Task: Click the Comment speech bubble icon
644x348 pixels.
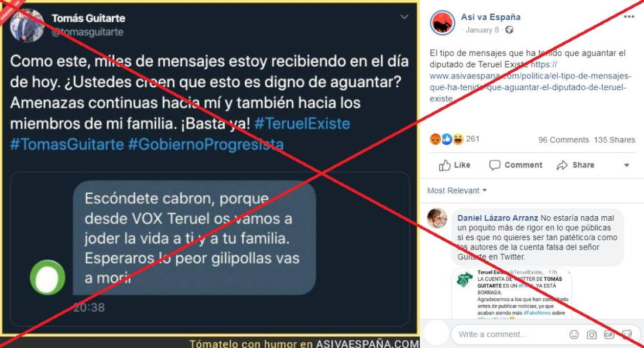Action: point(495,165)
